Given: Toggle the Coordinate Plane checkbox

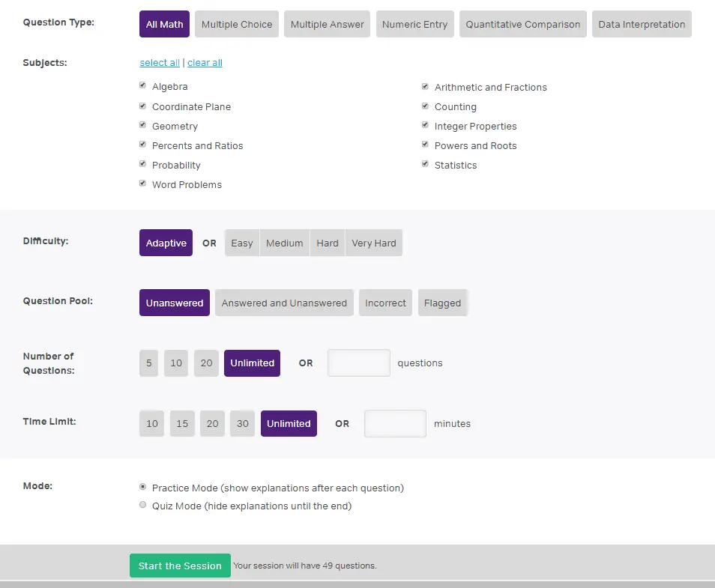Looking at the screenshot, I should [142, 106].
